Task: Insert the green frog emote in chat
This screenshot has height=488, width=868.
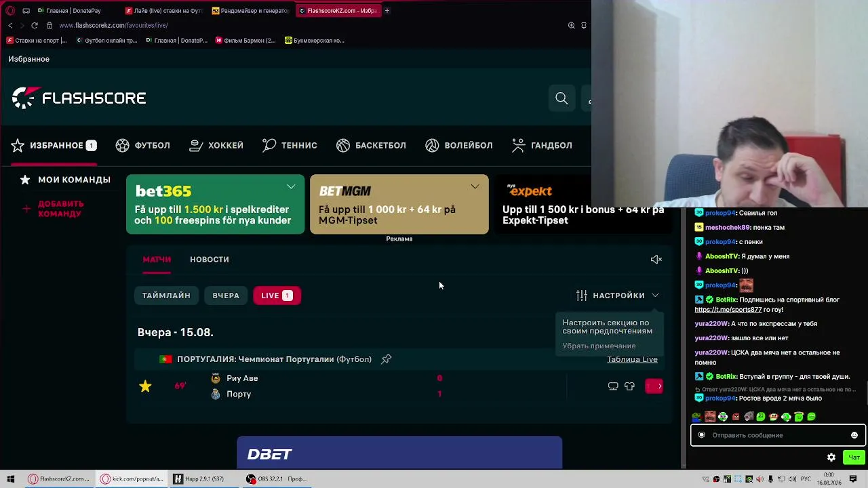Action: click(x=696, y=417)
